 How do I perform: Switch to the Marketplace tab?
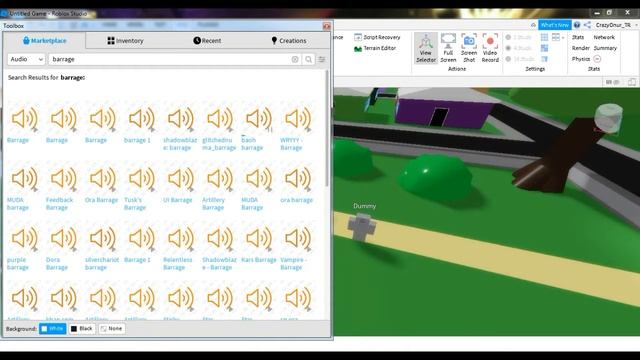click(44, 41)
